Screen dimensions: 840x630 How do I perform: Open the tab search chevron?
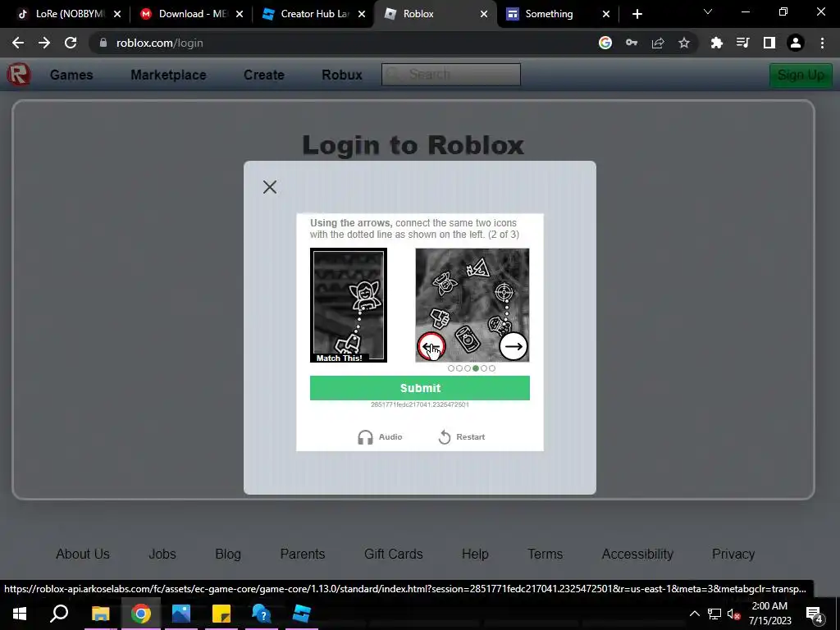tap(708, 11)
